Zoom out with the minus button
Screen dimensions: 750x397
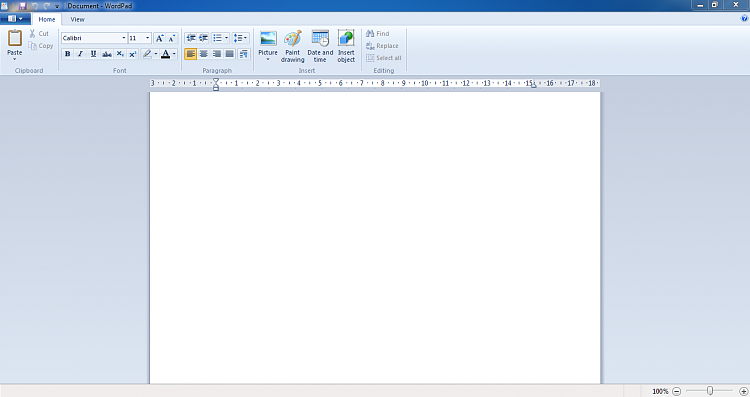tap(676, 391)
